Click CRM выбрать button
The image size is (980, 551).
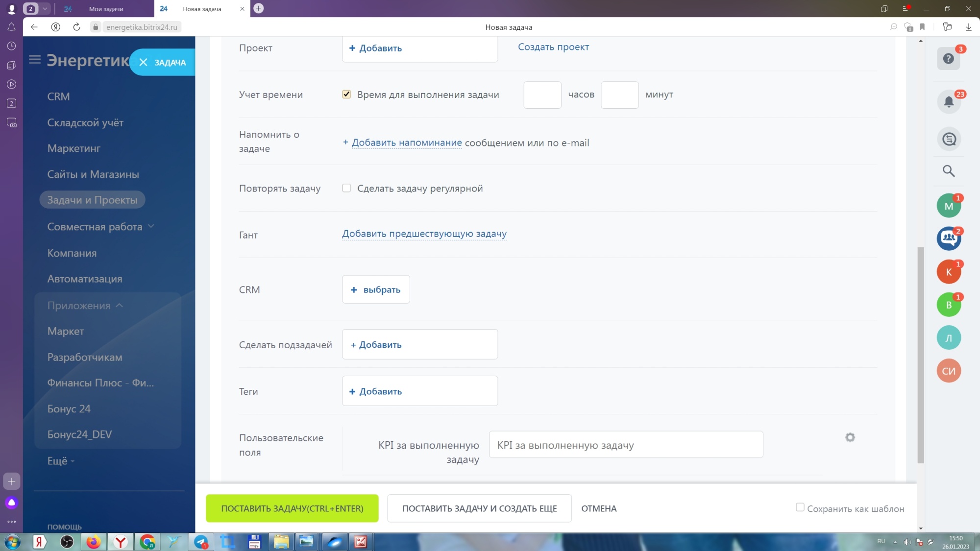tap(376, 289)
